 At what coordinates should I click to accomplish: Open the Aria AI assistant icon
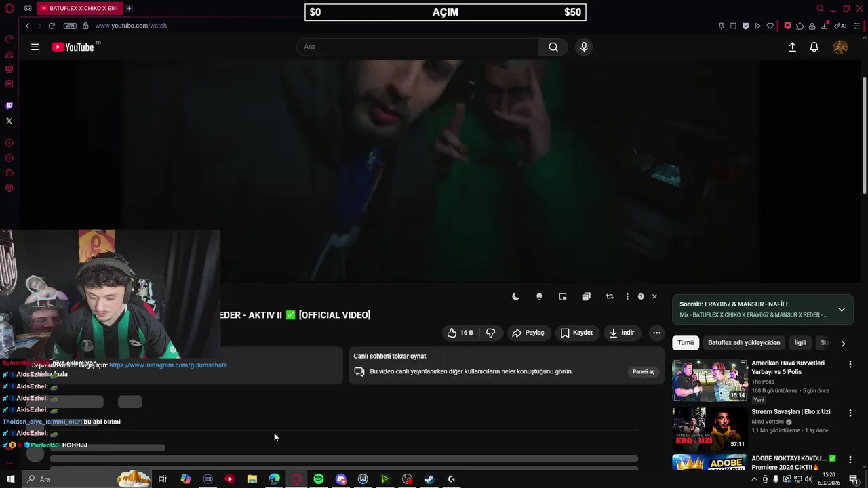coord(841,26)
